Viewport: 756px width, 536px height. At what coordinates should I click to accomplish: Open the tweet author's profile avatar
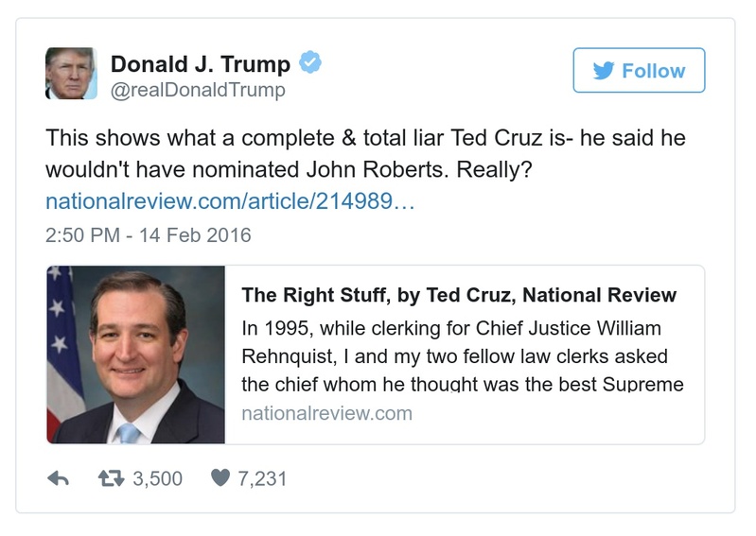click(x=71, y=73)
